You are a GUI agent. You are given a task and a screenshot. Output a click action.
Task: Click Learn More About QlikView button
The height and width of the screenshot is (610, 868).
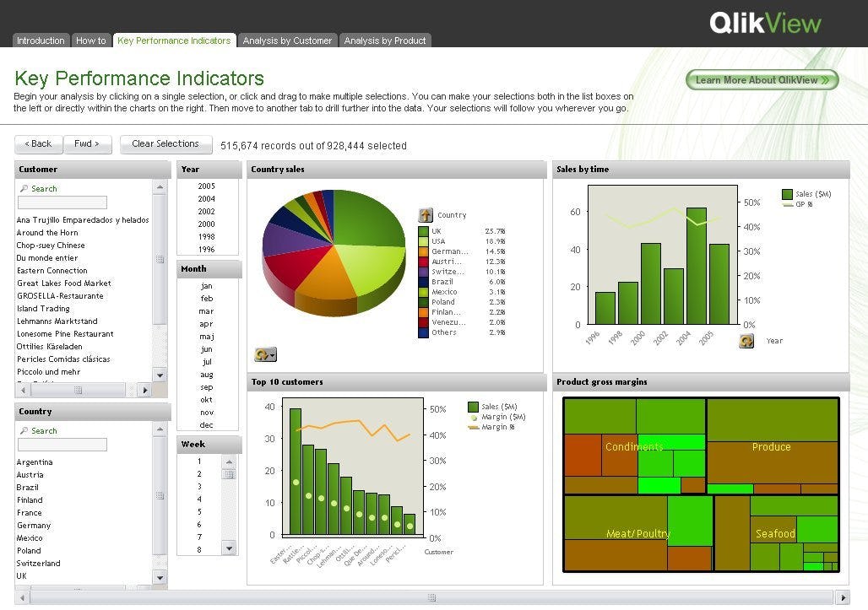762,80
